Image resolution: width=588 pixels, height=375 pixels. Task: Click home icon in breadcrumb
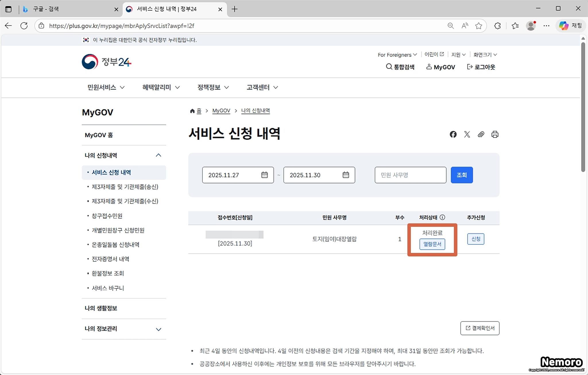click(192, 111)
